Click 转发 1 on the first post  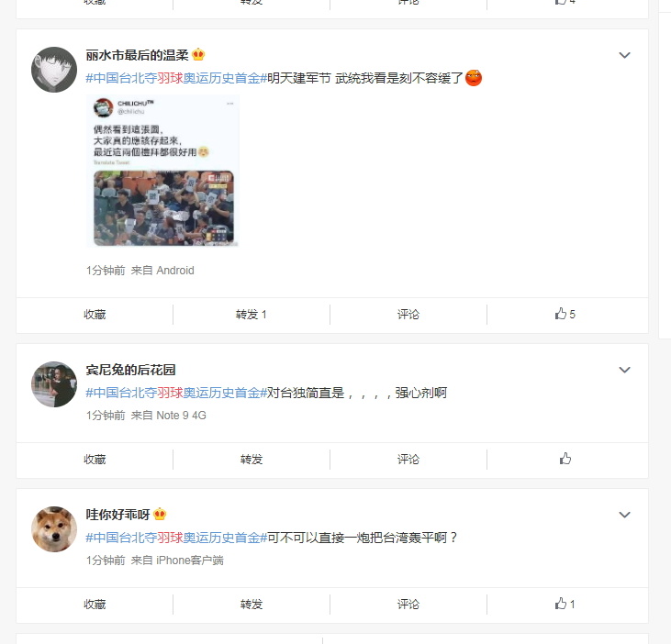coord(252,315)
